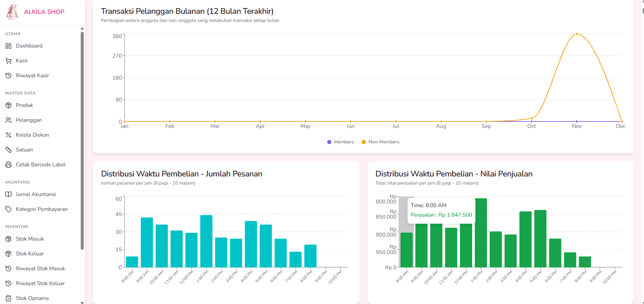Click the Pelanggan users icon

[x=8, y=120]
